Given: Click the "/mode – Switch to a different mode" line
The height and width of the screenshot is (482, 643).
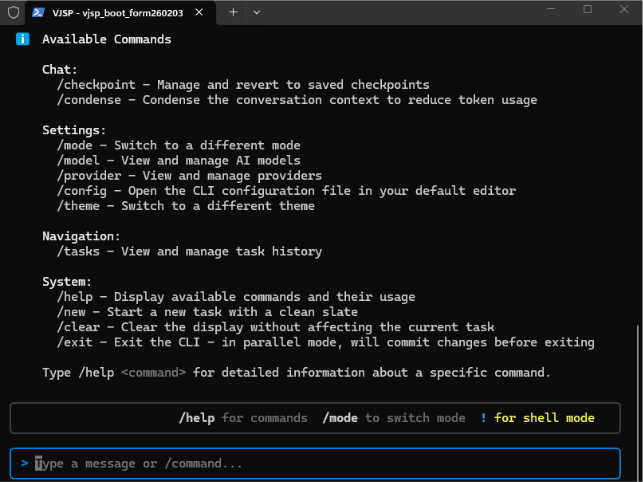Looking at the screenshot, I should (178, 146).
